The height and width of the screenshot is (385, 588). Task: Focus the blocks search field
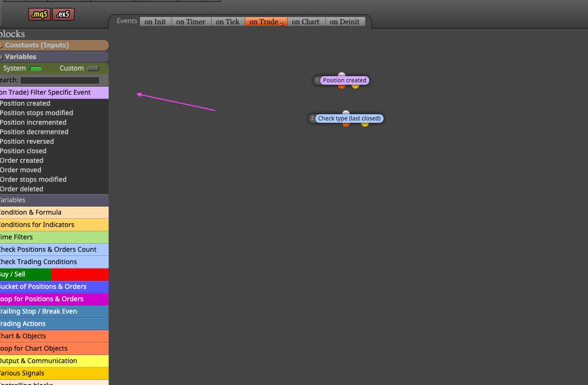point(60,80)
